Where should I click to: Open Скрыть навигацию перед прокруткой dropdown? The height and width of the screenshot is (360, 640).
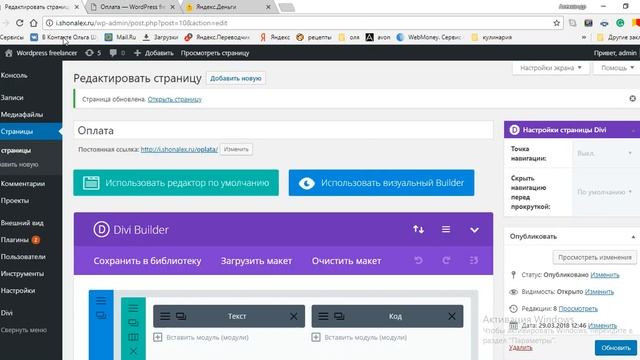tap(605, 192)
